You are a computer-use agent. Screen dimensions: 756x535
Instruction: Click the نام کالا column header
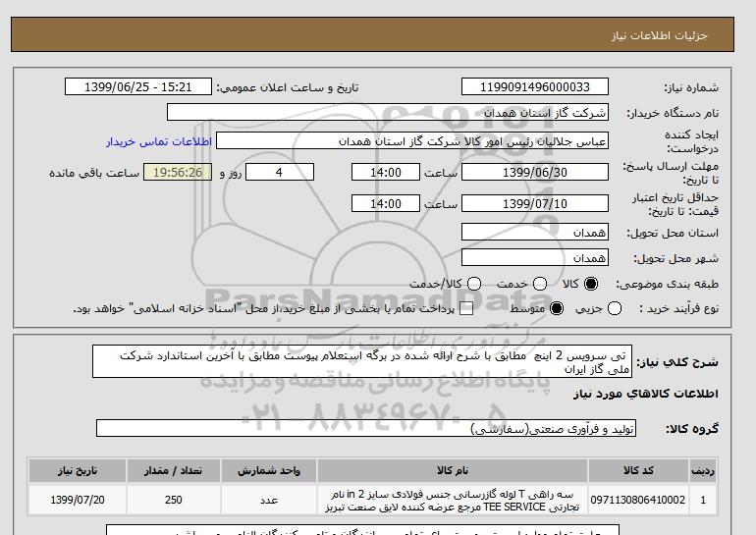[453, 471]
